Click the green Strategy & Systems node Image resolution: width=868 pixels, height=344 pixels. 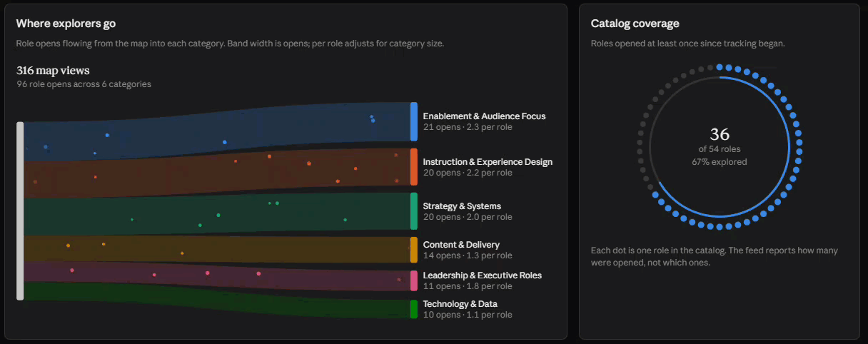[414, 211]
